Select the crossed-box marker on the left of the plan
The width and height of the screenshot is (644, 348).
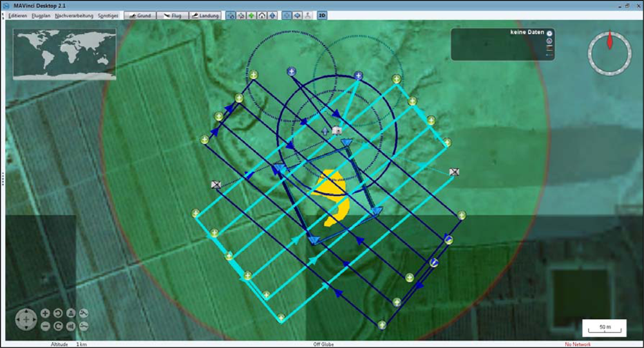[216, 185]
